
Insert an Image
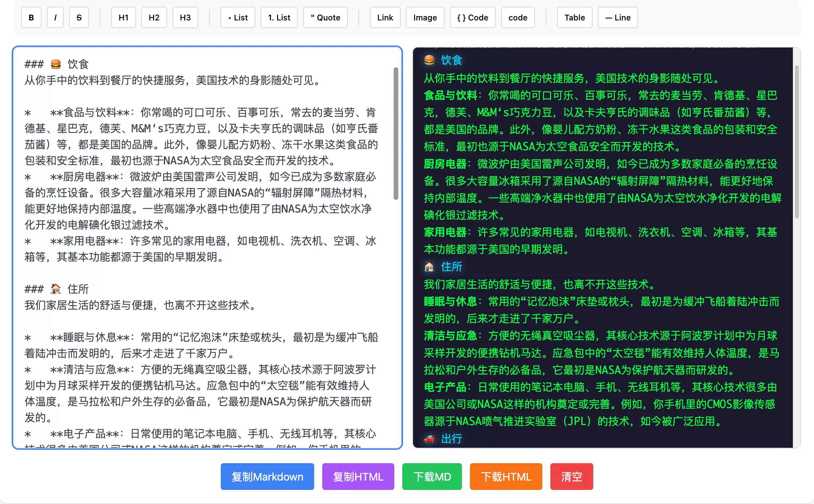425,17
